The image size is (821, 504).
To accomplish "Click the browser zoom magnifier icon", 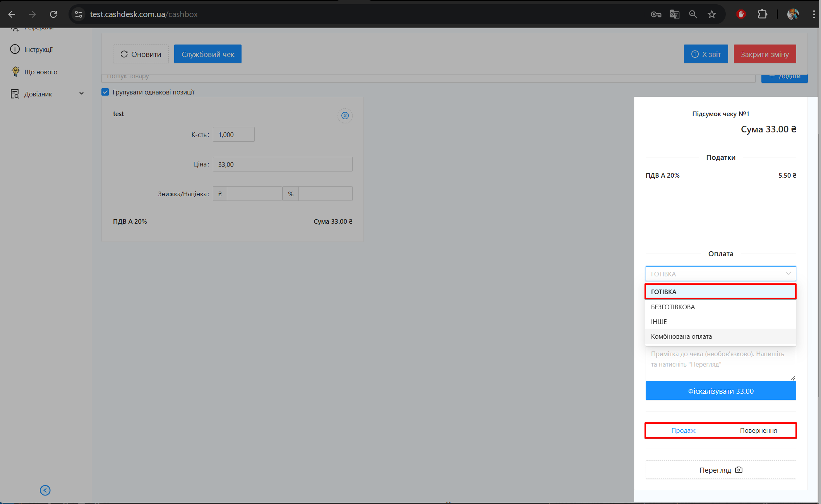I will (x=693, y=14).
